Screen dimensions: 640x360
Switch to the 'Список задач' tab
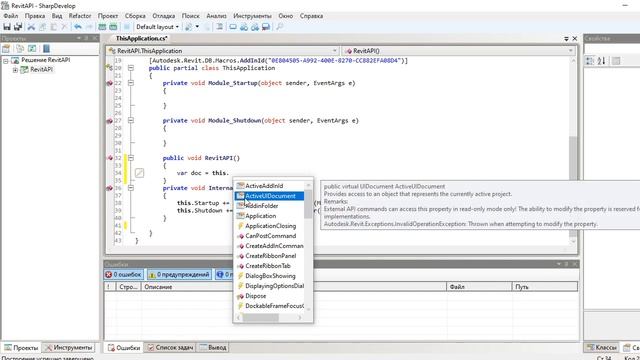170,348
